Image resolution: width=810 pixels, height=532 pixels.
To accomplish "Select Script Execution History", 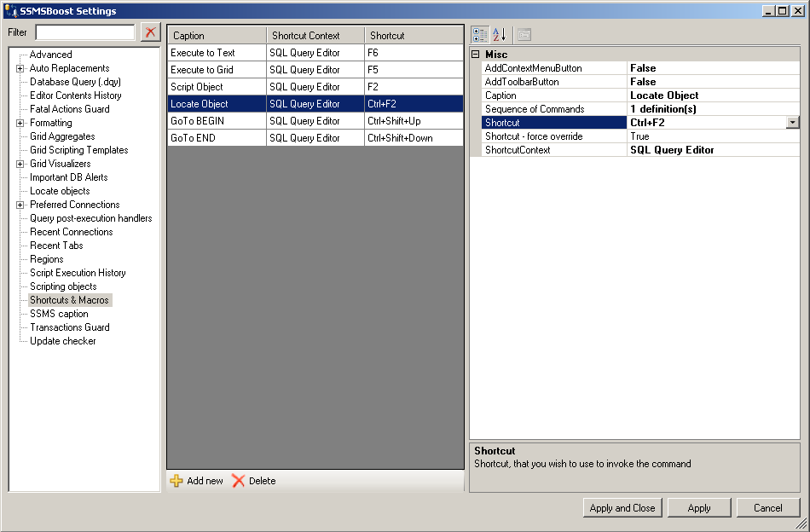I will point(78,273).
